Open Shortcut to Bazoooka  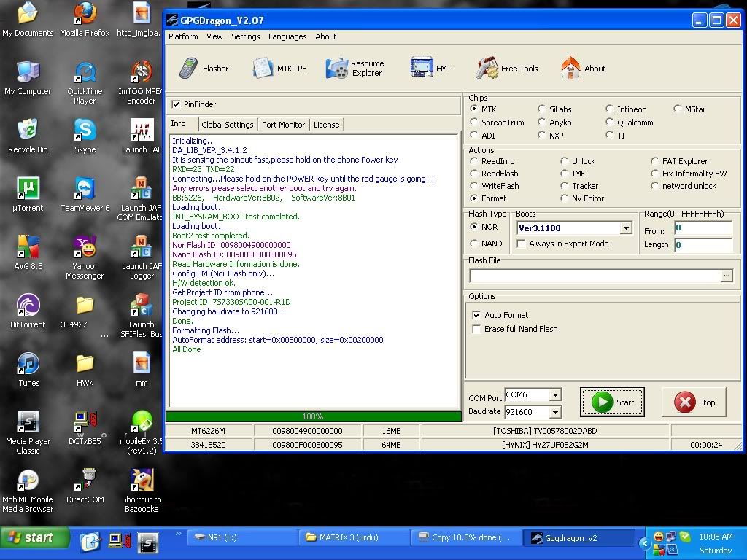[142, 491]
